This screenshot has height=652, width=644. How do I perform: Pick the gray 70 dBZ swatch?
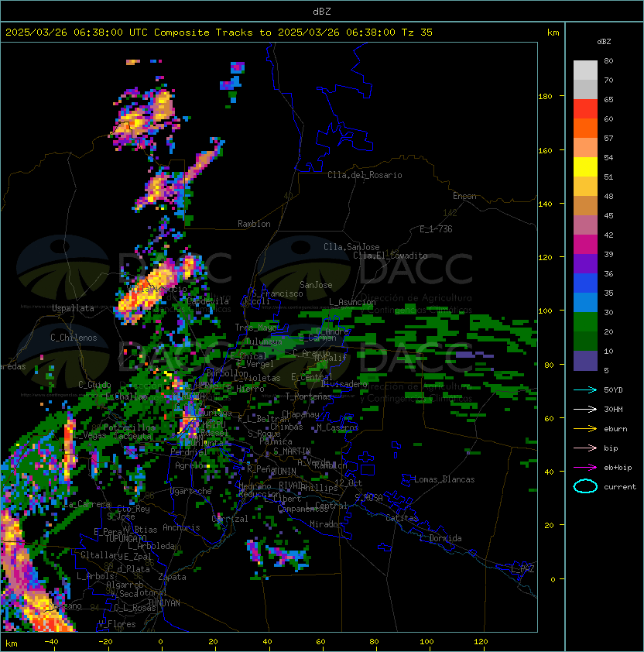tap(585, 89)
